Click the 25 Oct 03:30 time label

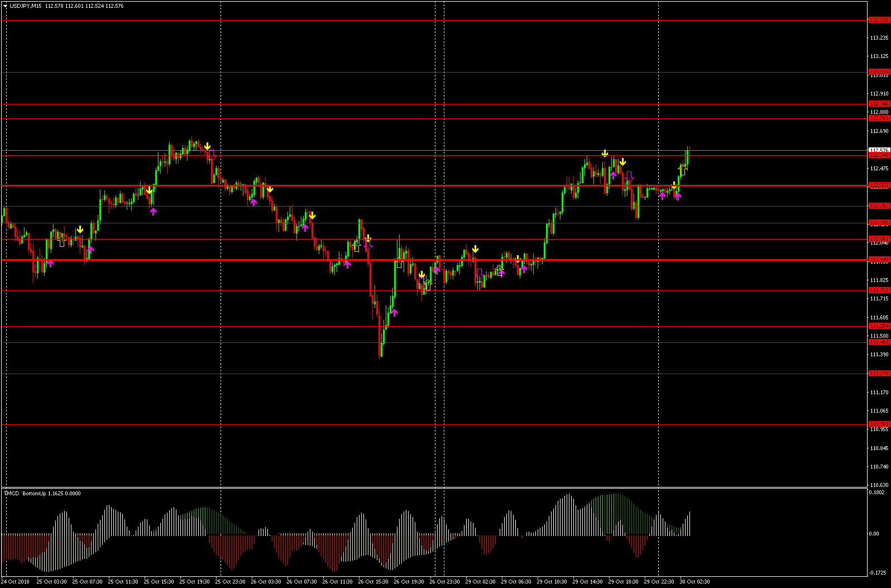pyautogui.click(x=52, y=582)
